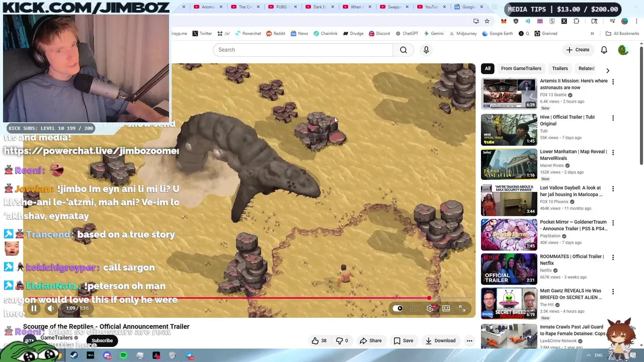Open the Google Earth bookmark

coord(497,34)
